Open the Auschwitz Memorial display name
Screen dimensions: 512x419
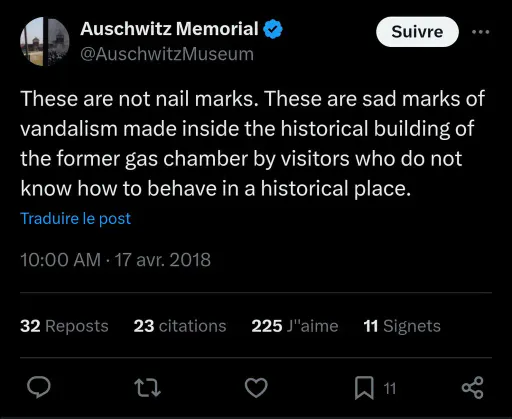click(x=169, y=29)
